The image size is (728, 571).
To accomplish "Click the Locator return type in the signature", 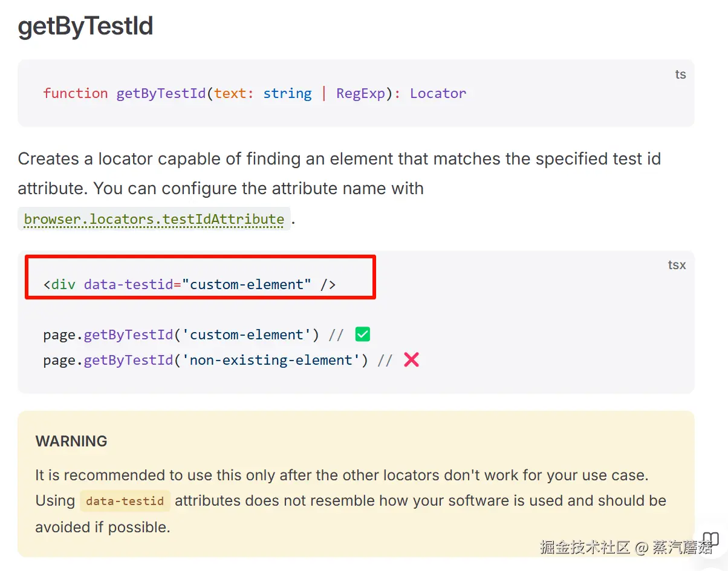I will pyautogui.click(x=438, y=93).
